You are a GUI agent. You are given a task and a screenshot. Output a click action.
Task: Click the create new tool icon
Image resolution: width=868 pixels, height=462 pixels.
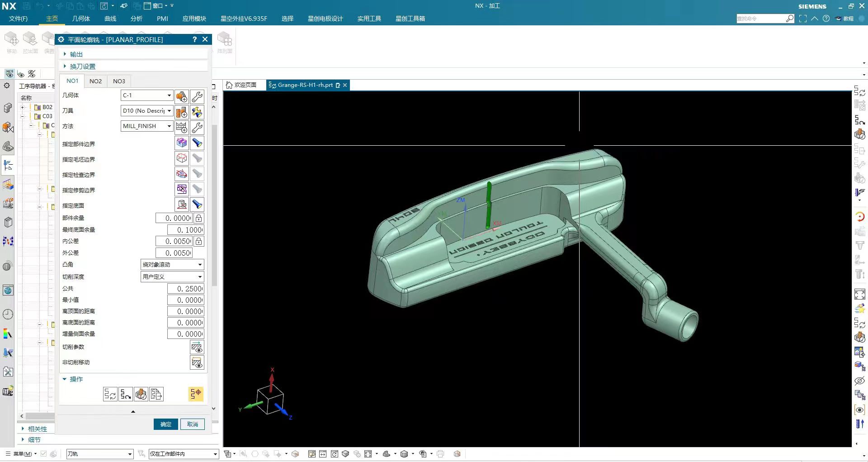pos(182,112)
